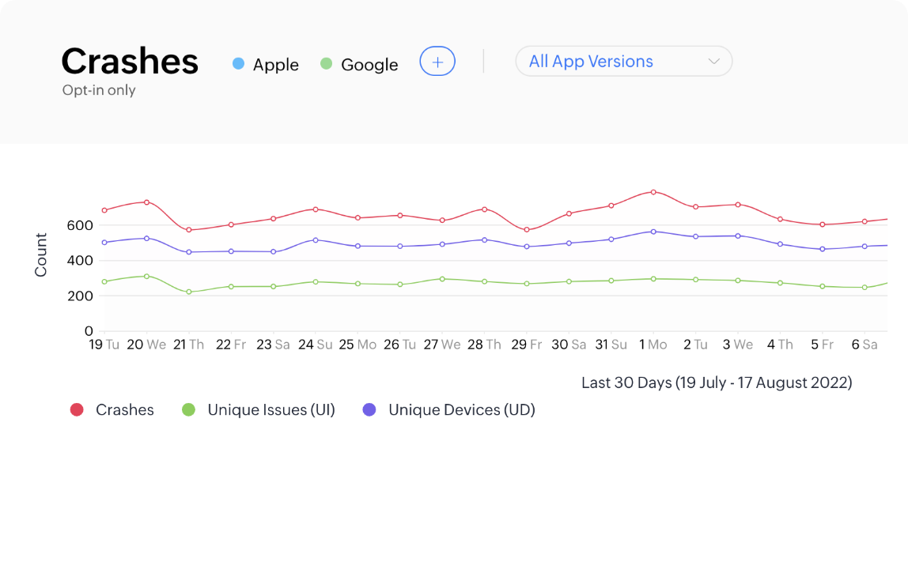Screen dimensions: 908x588
Task: Click the red Crashes legend dot
Action: tap(76, 409)
